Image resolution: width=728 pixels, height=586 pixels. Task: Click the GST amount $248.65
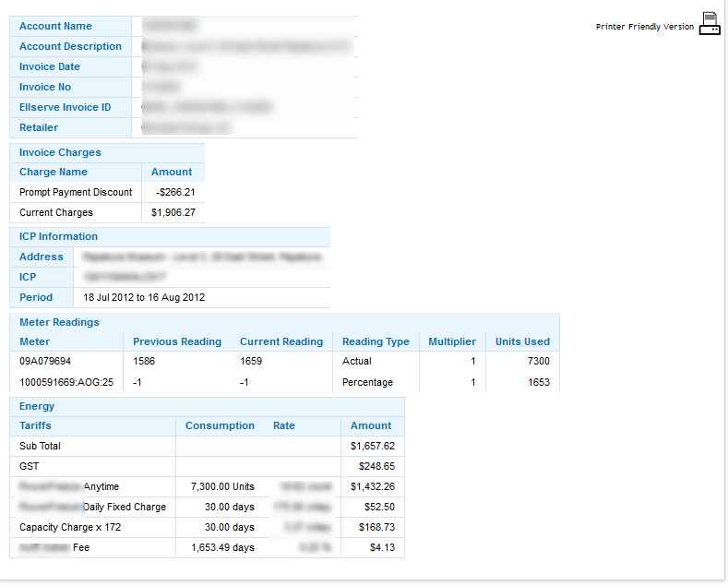(376, 466)
